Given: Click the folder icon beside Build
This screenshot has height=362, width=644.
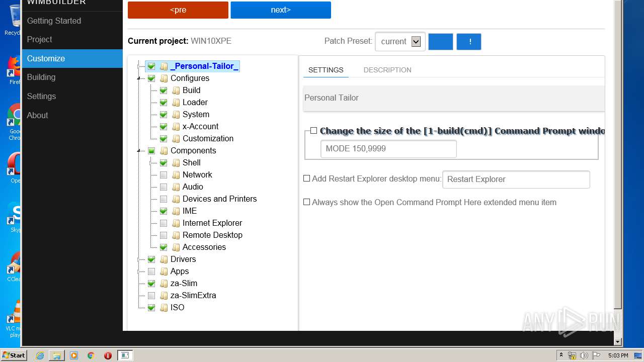Looking at the screenshot, I should 176,90.
